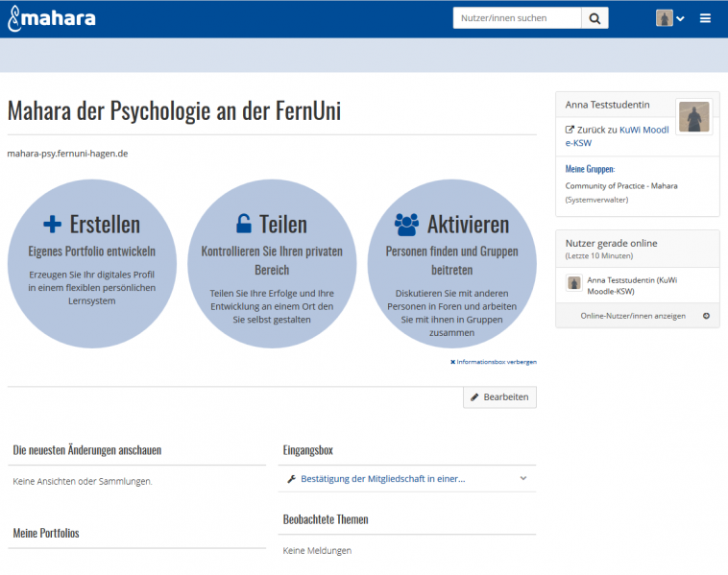Open Anna Teststudentin name link in sidebar
The image size is (728, 575).
click(x=607, y=105)
